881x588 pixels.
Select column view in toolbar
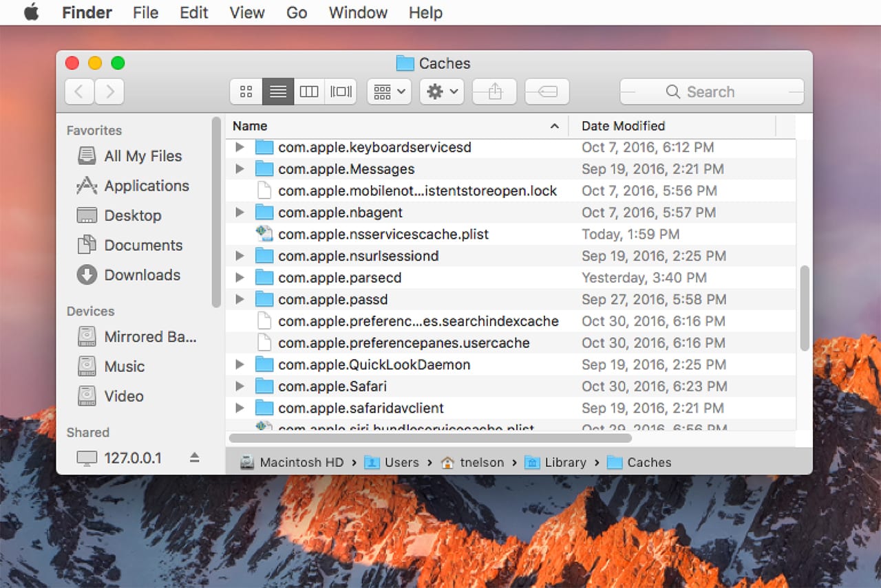point(309,91)
